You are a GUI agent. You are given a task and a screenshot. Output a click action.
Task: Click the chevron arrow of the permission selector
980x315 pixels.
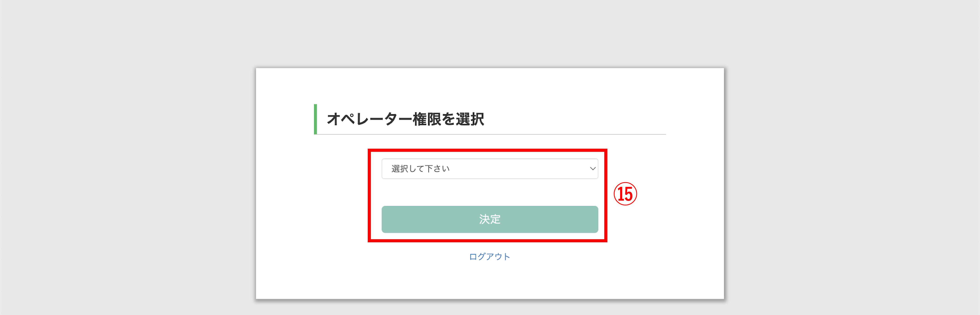pos(592,169)
